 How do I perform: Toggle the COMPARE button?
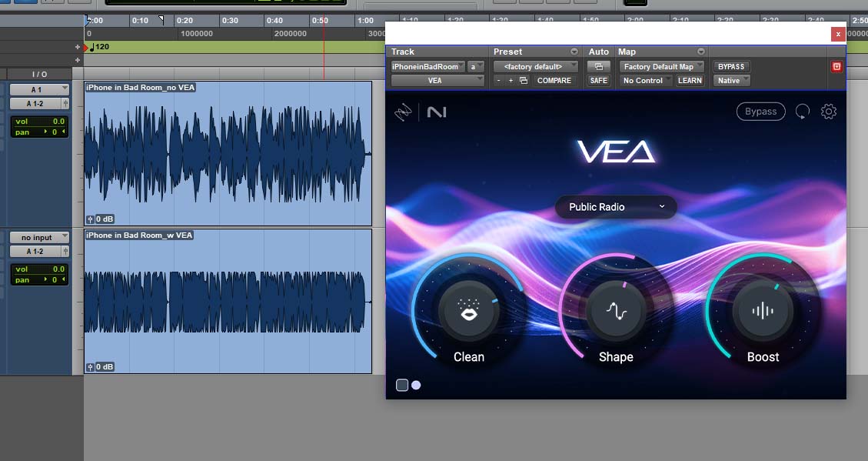554,80
